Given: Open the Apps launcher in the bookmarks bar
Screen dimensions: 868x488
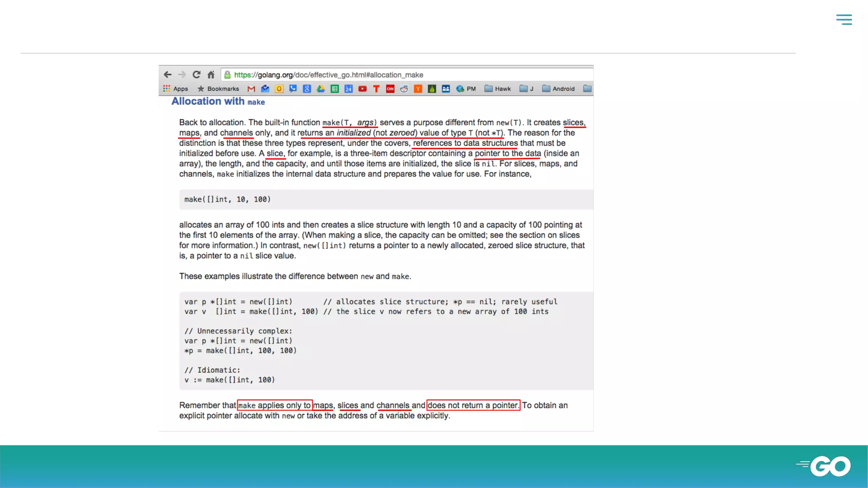Looking at the screenshot, I should point(175,89).
